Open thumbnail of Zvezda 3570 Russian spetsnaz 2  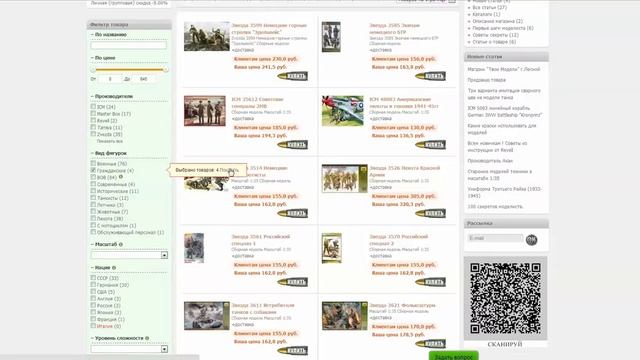coord(331,248)
